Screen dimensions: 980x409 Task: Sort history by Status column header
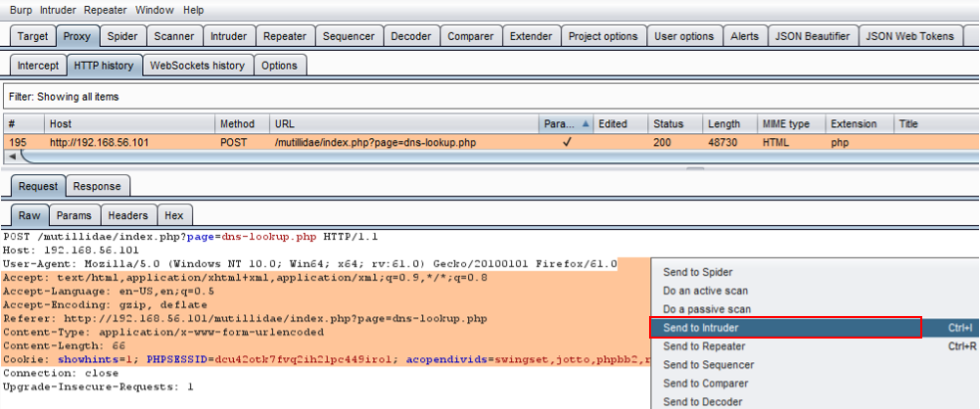click(x=669, y=124)
